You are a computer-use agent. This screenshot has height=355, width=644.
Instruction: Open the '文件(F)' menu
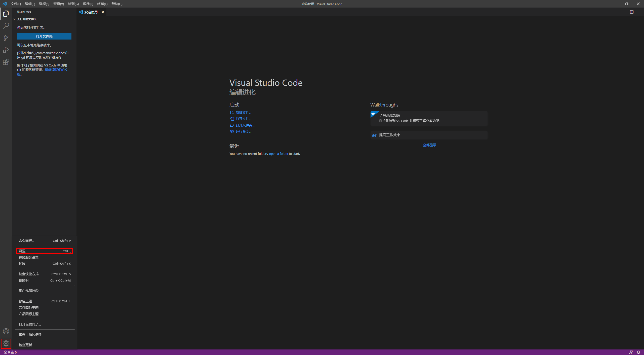(16, 4)
